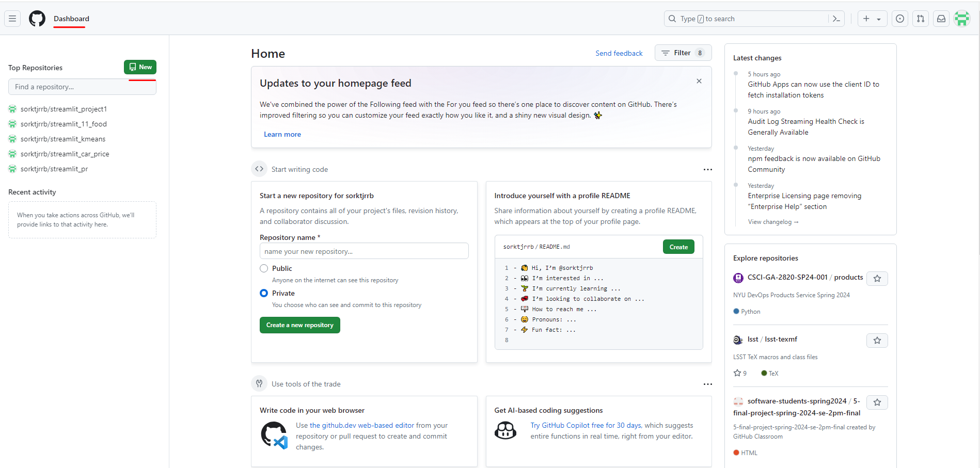This screenshot has height=468, width=980.
Task: Click Create button for profile README
Action: pyautogui.click(x=678, y=247)
